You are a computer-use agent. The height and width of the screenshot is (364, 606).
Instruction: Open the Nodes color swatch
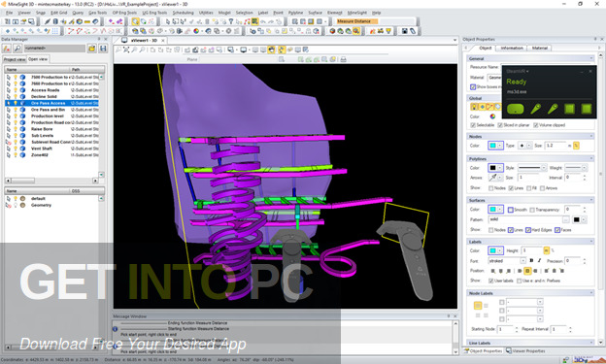click(x=495, y=146)
